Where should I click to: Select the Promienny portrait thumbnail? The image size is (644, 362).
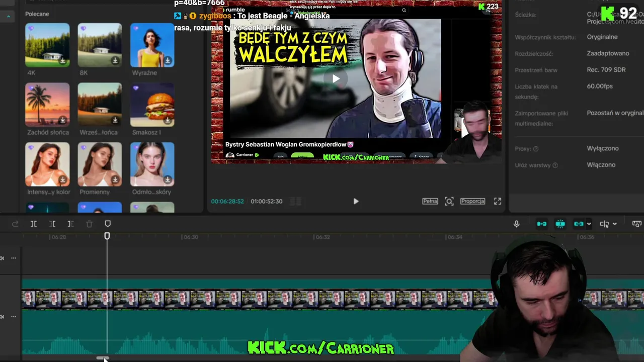100,164
